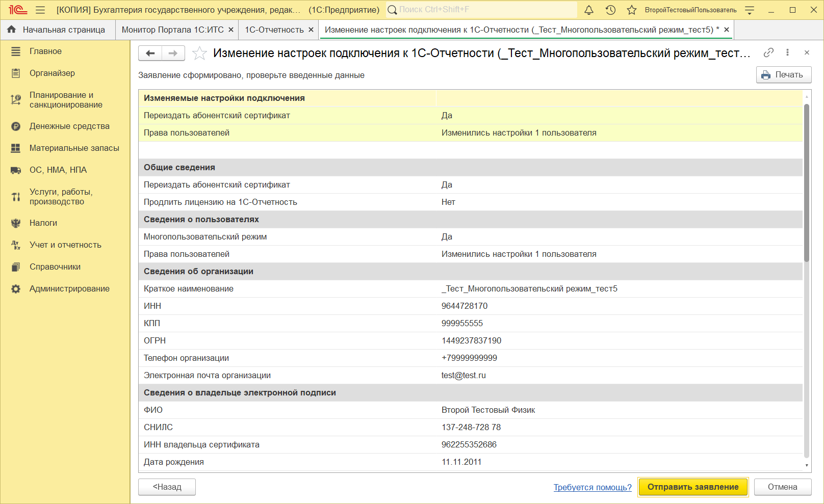Select ИНН владельца сертификата value 962255352686

[x=469, y=445]
